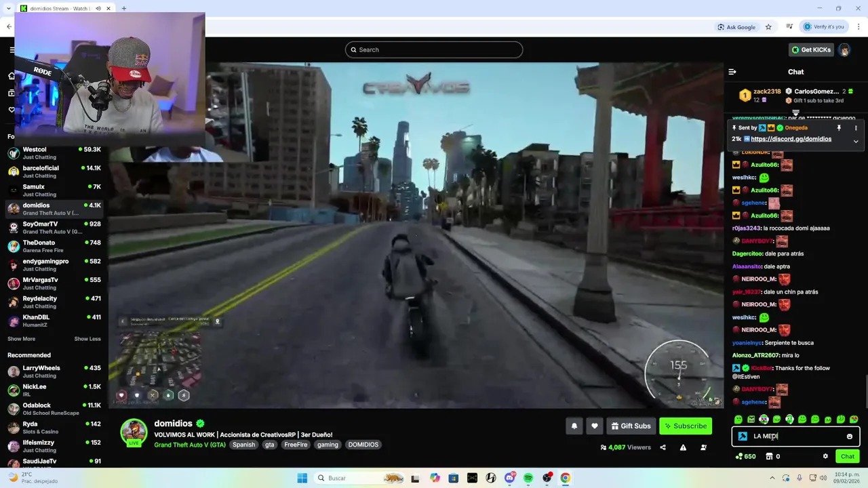The height and width of the screenshot is (488, 868).
Task: Bookmark this page with the star icon
Action: point(768,27)
